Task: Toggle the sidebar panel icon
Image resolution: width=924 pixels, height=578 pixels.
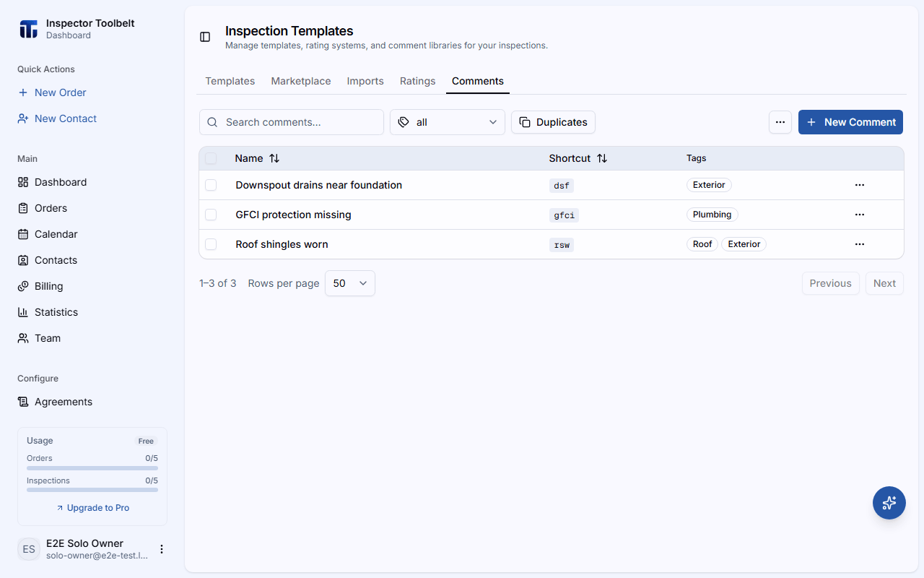Action: [205, 37]
